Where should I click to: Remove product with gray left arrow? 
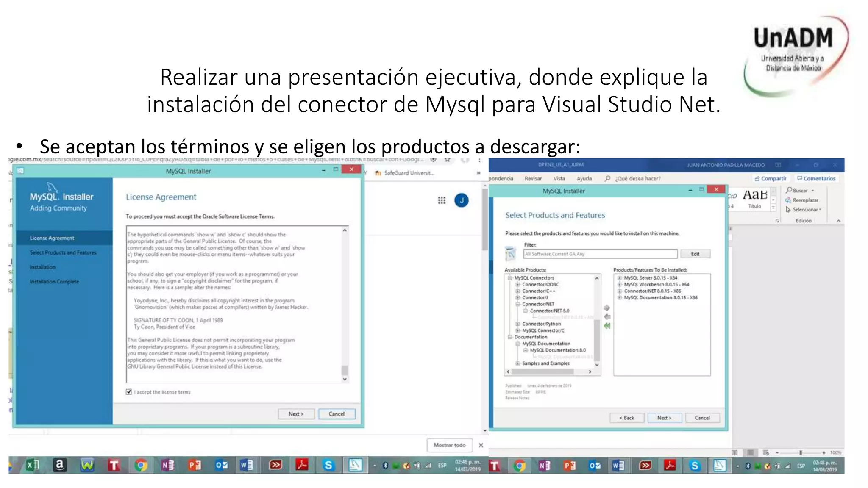point(607,317)
